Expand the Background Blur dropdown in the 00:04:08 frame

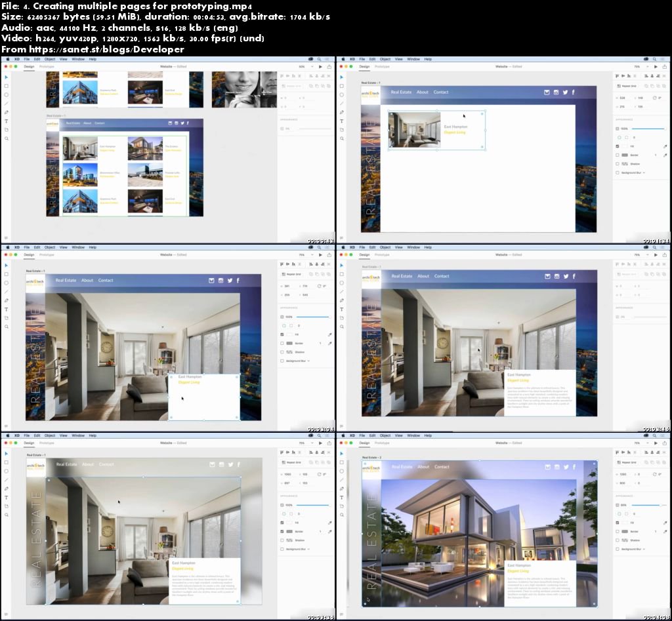(x=644, y=549)
